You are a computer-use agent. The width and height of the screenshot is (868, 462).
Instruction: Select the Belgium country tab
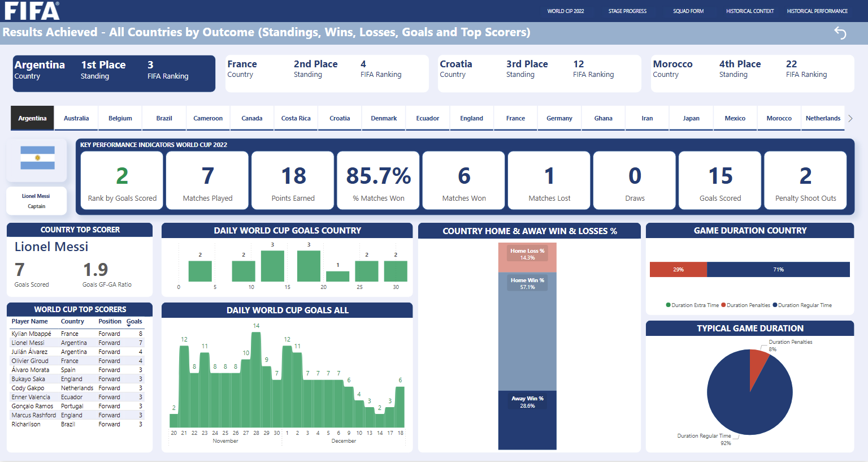click(x=120, y=118)
